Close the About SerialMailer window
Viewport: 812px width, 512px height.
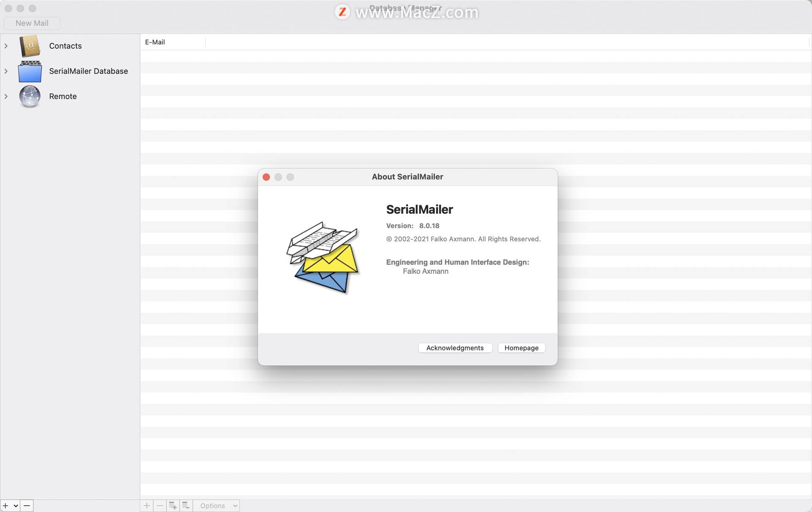266,177
